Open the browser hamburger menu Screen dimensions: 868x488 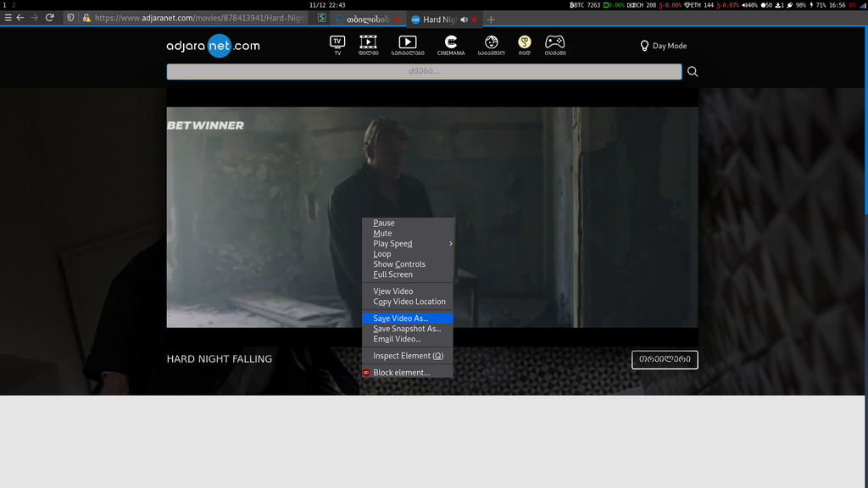(8, 18)
